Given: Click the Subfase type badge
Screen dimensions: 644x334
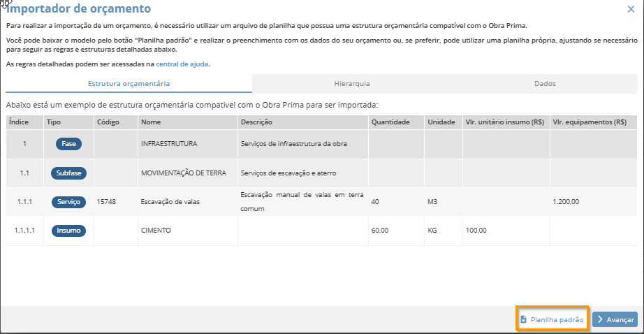Looking at the screenshot, I should 68,173.
